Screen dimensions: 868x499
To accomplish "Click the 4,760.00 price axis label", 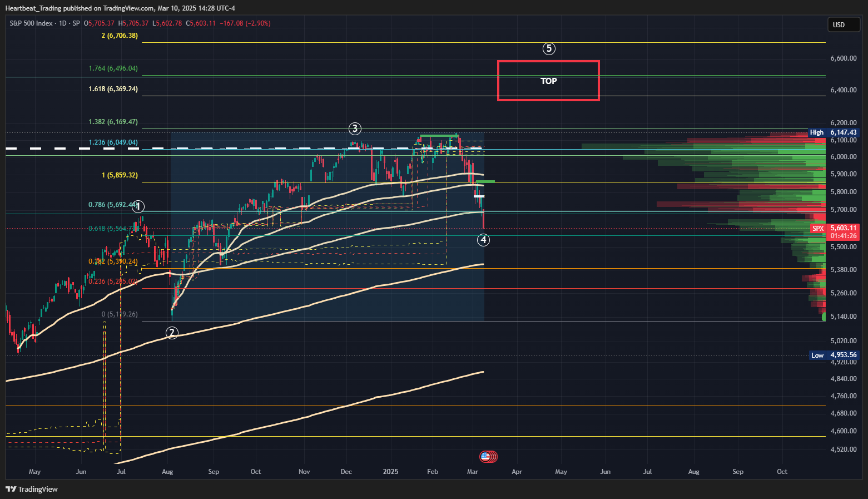I will pyautogui.click(x=843, y=396).
